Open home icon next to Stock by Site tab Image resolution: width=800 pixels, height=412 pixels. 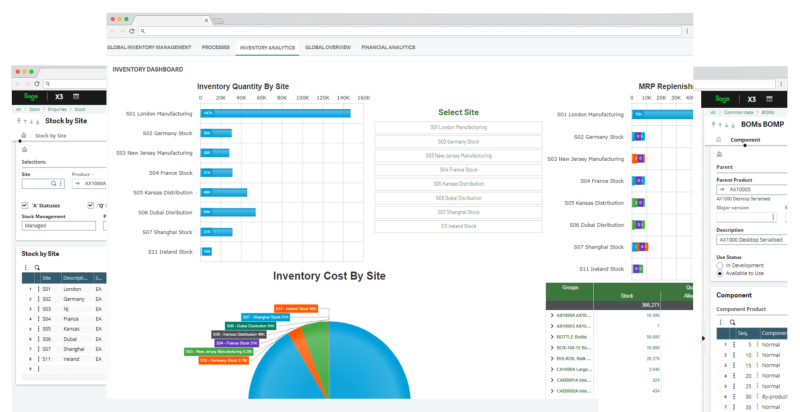23,136
